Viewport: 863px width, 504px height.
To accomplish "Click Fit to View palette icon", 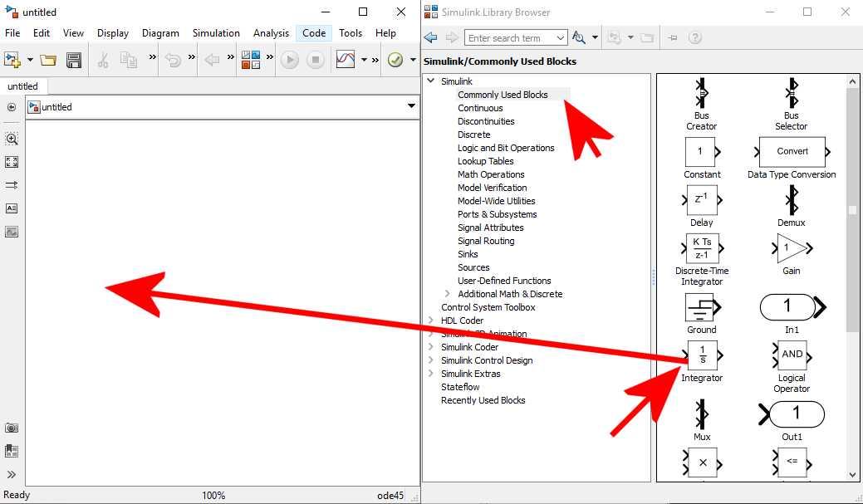I will (12, 162).
